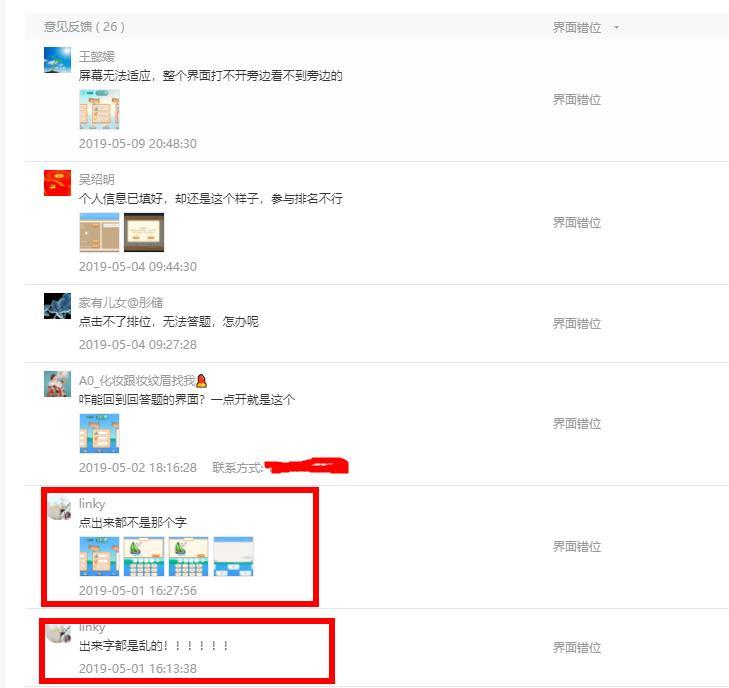Click 界面错位 tag on 王懿媛's feedback
This screenshot has height=688, width=729.
(577, 99)
